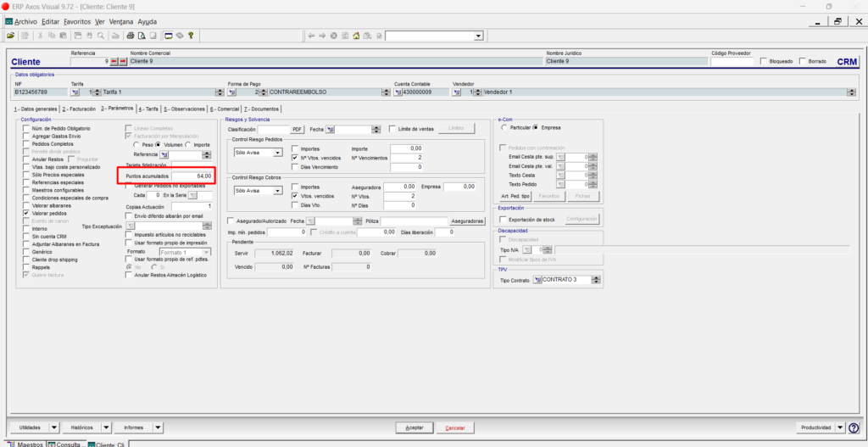868x447 pixels.
Task: Click the home icon in navigation toolbar
Action: pos(357,36)
